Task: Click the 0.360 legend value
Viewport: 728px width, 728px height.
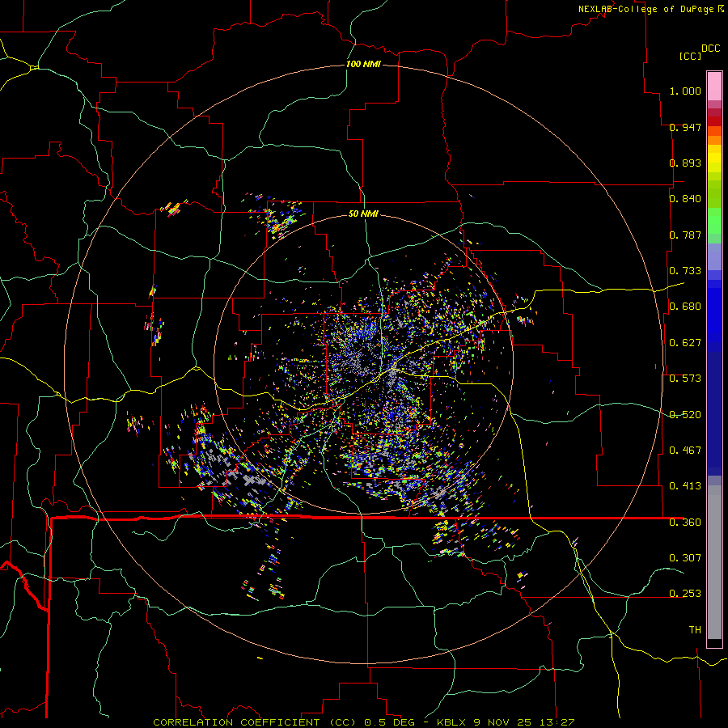Action: point(685,523)
